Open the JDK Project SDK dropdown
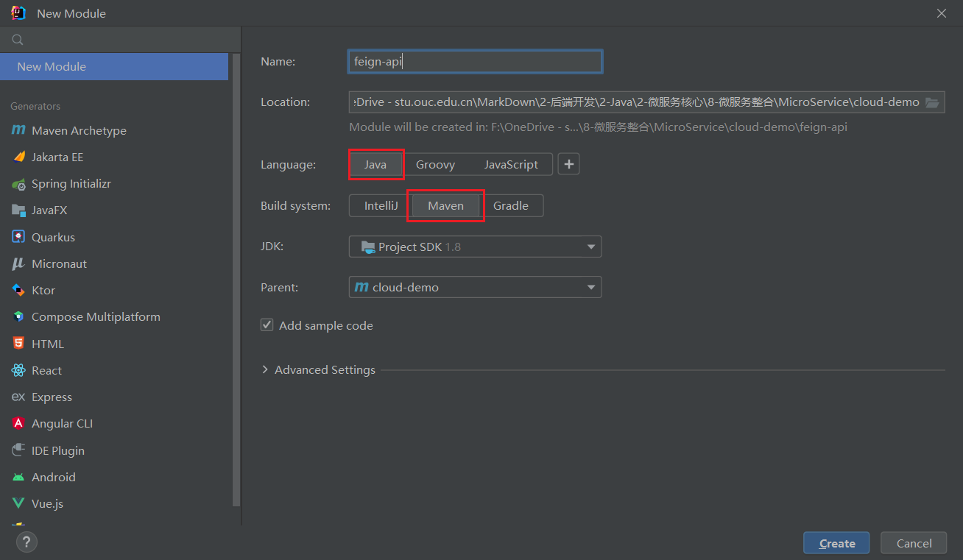The width and height of the screenshot is (963, 560). coord(475,247)
